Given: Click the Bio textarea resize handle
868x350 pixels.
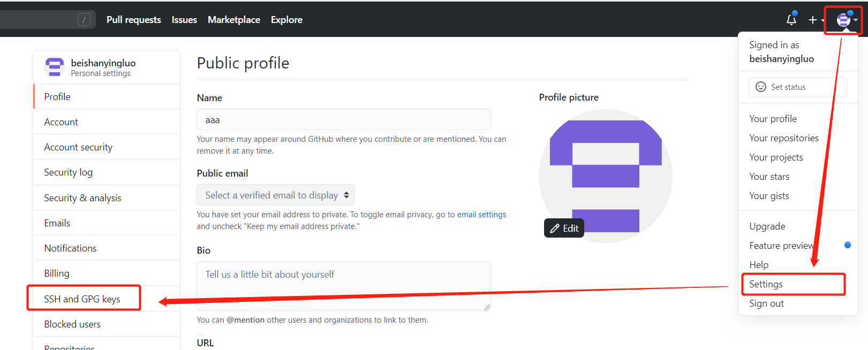Looking at the screenshot, I should tap(486, 307).
